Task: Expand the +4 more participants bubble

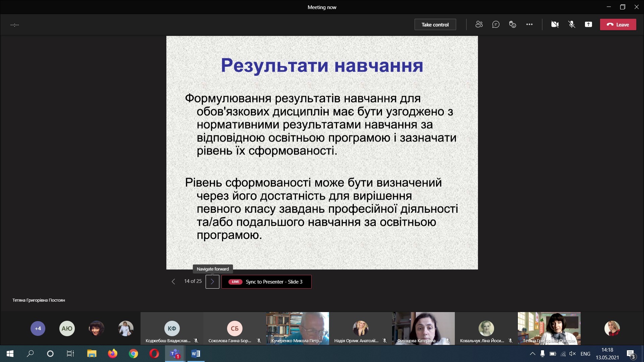Action: tap(38, 328)
